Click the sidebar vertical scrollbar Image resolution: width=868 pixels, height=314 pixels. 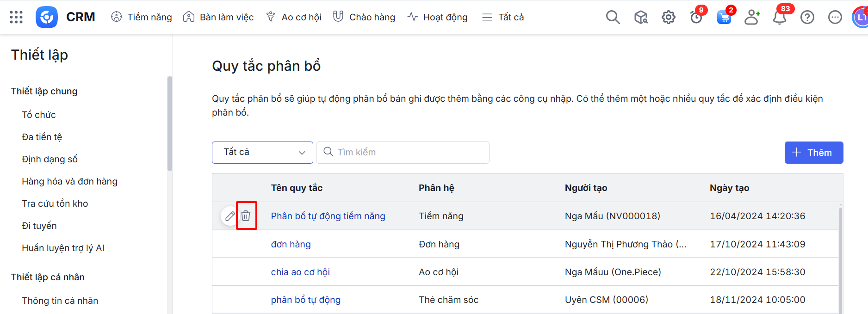pos(170,125)
